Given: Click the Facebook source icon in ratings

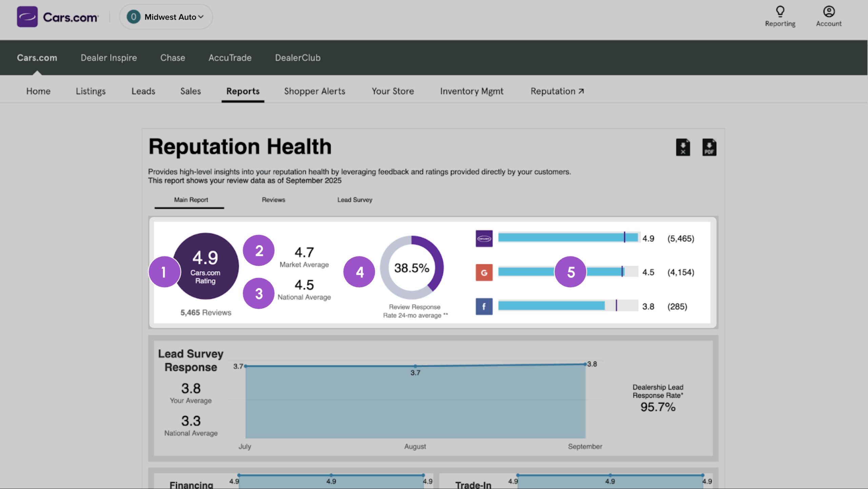Looking at the screenshot, I should pos(484,307).
